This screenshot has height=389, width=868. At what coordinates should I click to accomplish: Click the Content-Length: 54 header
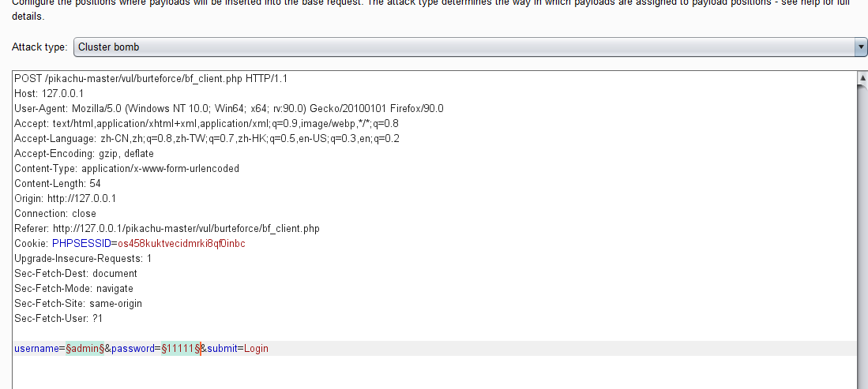[58, 183]
